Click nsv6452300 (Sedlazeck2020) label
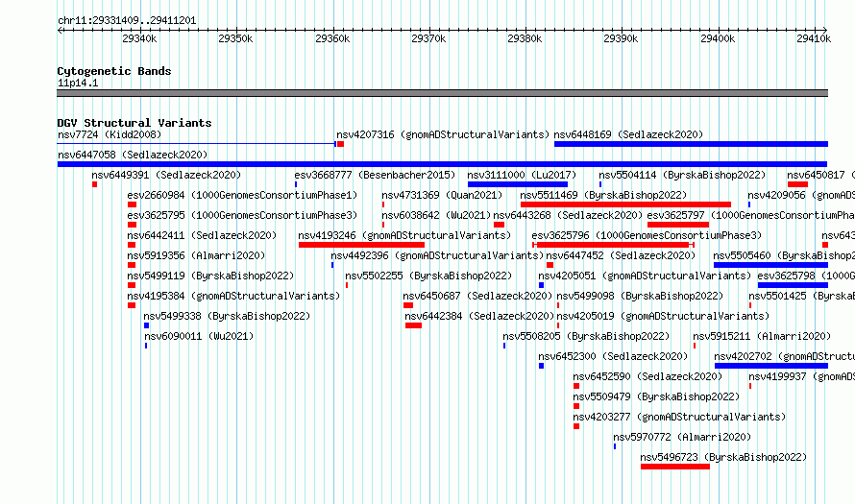Image resolution: width=855 pixels, height=504 pixels. 613,356
